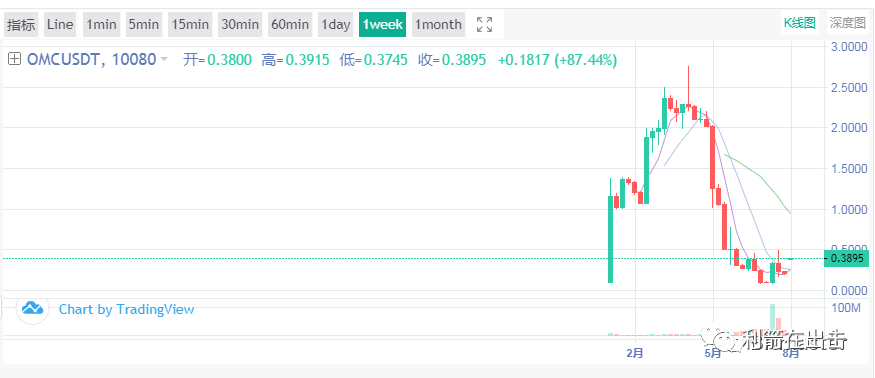Switch chart to Line view
The height and width of the screenshot is (378, 875).
coord(60,25)
